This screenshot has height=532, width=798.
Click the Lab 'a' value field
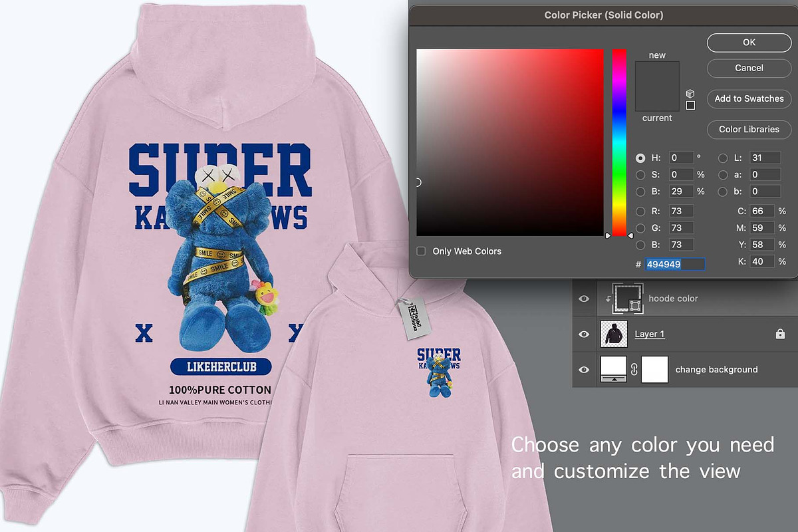[x=765, y=175]
